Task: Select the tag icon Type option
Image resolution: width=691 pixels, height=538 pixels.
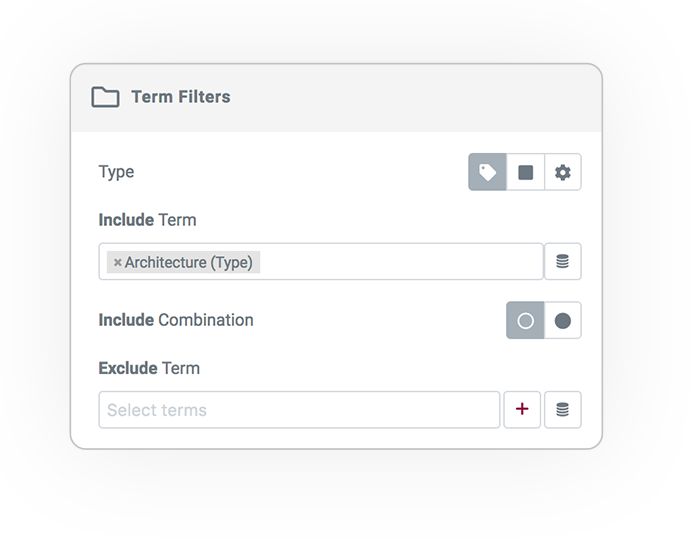Action: [x=487, y=172]
